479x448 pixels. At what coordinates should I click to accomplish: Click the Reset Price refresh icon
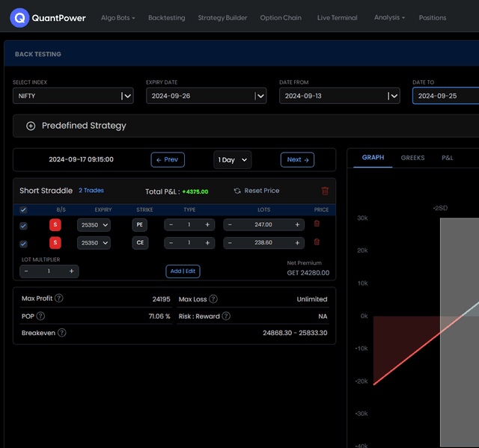[x=237, y=191]
